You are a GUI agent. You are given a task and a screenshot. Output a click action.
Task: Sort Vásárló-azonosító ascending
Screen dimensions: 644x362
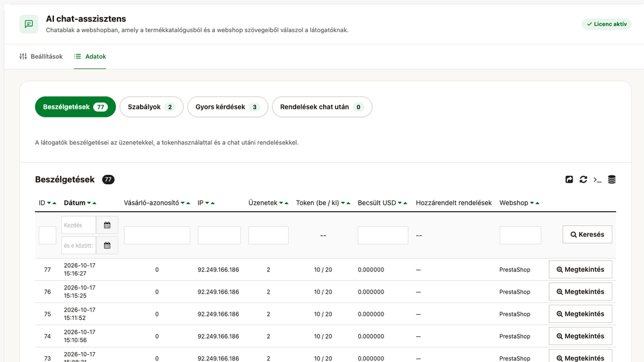[188, 203]
